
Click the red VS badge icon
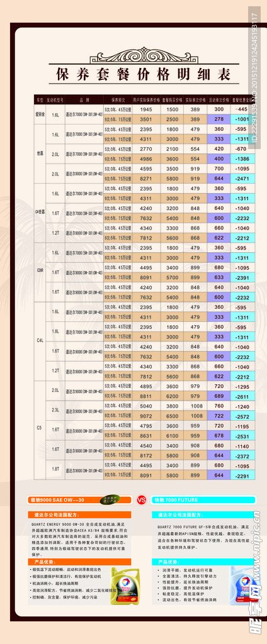click(141, 500)
